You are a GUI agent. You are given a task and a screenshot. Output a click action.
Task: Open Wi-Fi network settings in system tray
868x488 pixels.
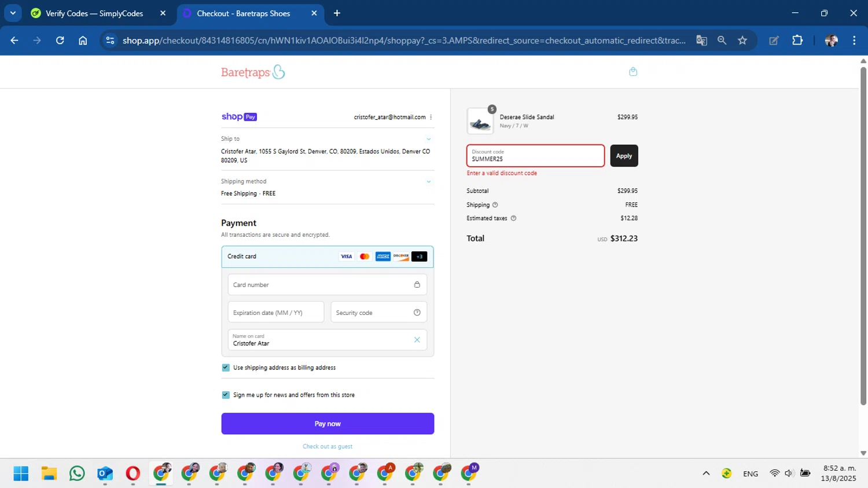click(x=774, y=474)
